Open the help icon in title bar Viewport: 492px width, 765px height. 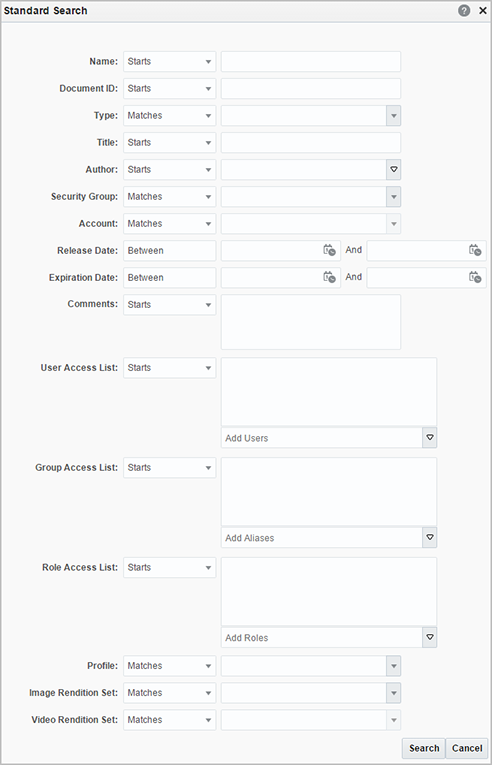[464, 11]
